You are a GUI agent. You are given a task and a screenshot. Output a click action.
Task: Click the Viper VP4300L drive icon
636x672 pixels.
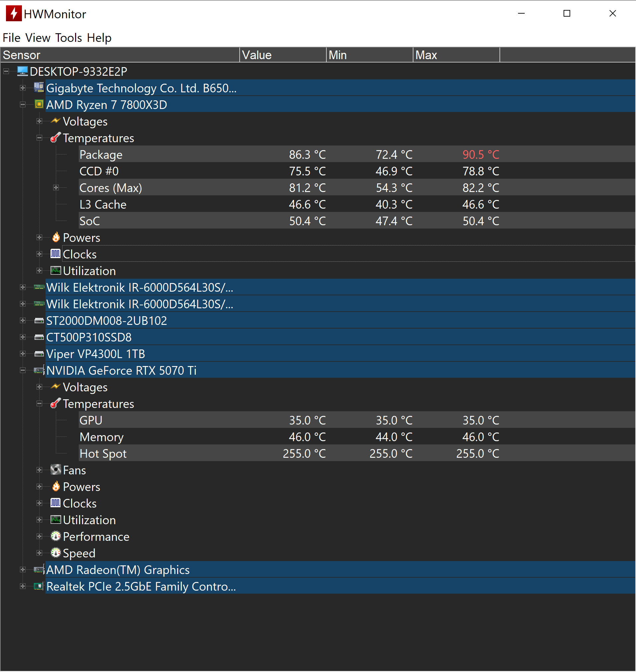coord(39,354)
